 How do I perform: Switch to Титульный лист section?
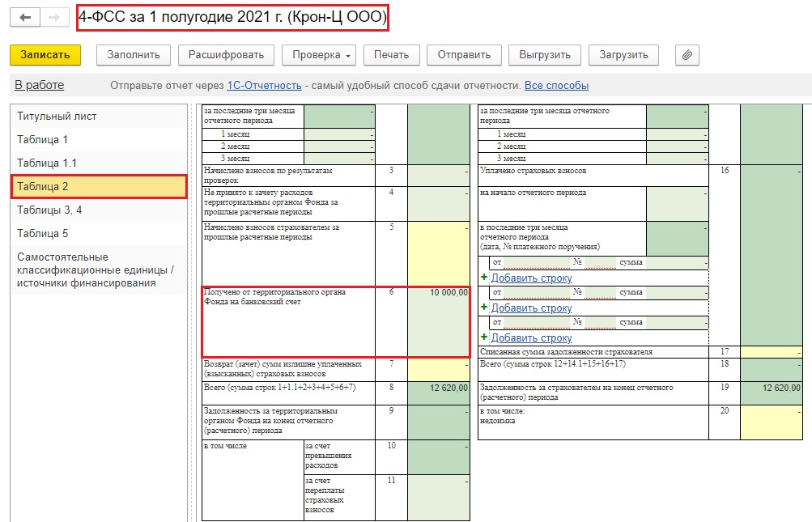(x=57, y=116)
